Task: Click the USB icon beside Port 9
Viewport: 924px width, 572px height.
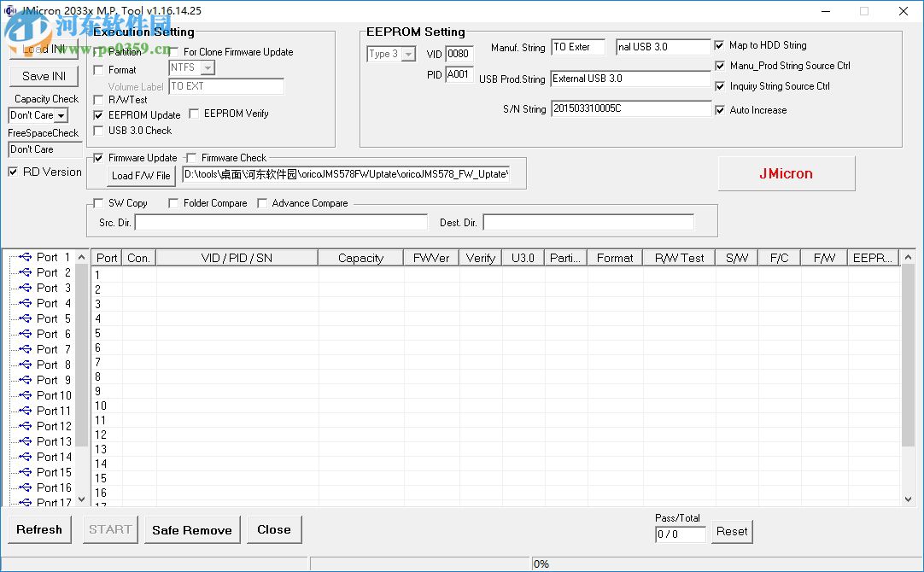Action: click(26, 380)
